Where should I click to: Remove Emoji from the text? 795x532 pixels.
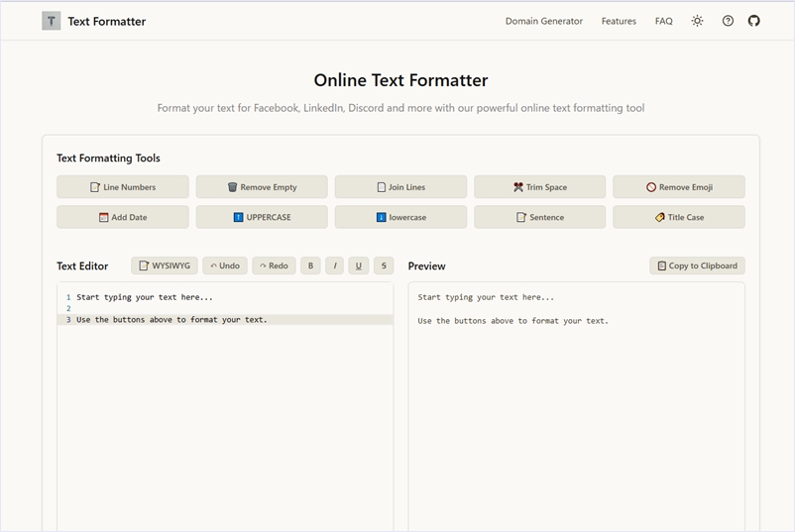[678, 187]
